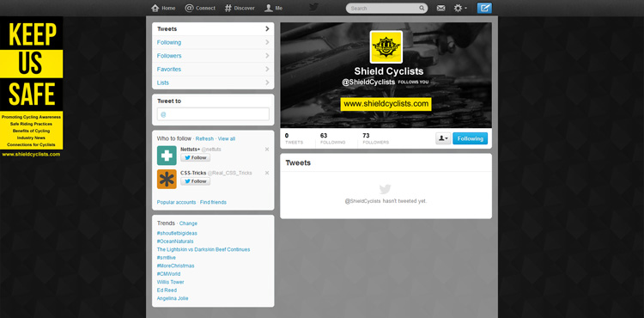
Task: Open the #CMWorld trend
Action: [x=168, y=274]
